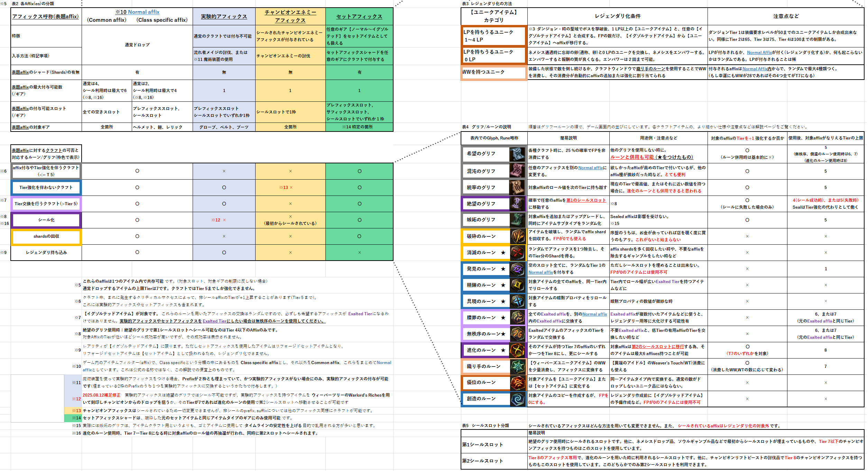Click the 消滅のルーン red X rune icon
This screenshot has height=471, width=868.
click(518, 253)
